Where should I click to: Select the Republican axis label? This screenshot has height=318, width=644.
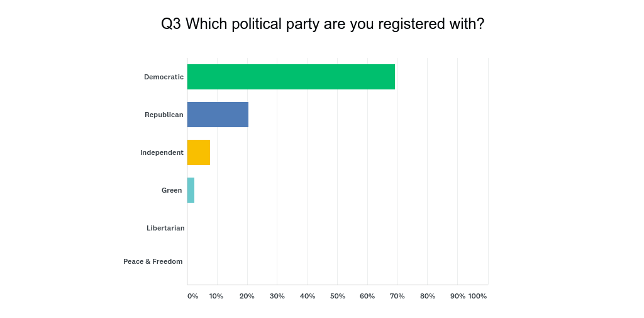pos(164,115)
